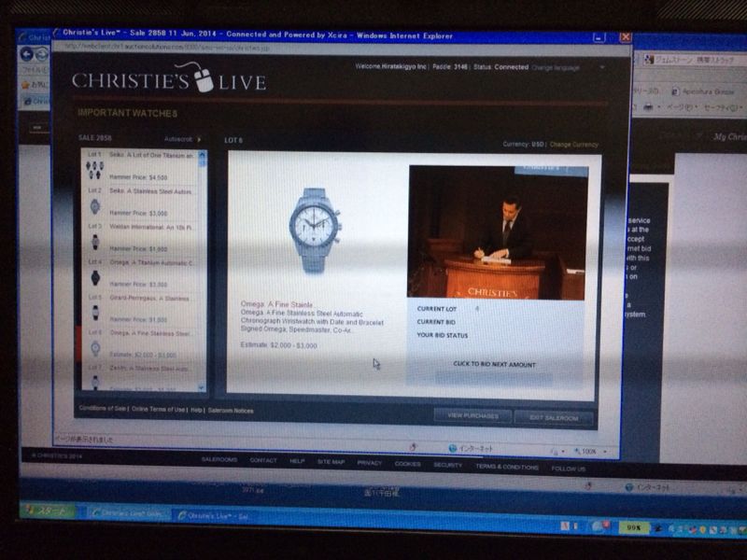Click the Exit Saleroom button
Screen dimensions: 747x560
[x=554, y=418]
